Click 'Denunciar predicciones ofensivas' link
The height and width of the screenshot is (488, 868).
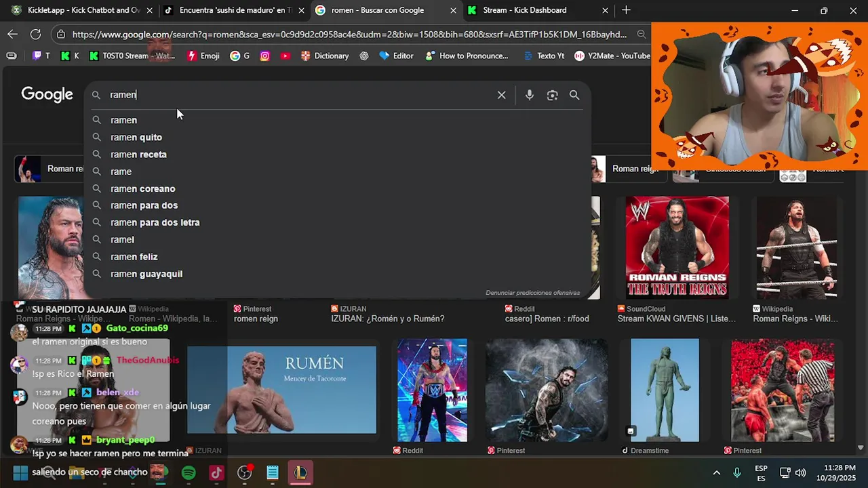532,293
